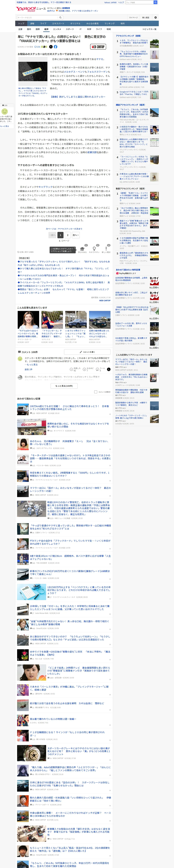Click the 次へ next page button

[76, 235]
